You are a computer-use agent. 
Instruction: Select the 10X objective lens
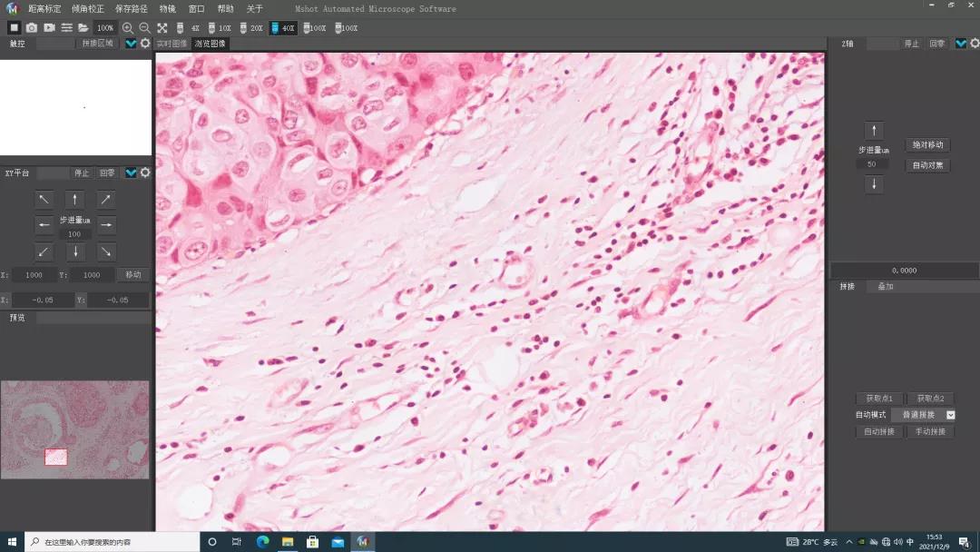(x=220, y=28)
